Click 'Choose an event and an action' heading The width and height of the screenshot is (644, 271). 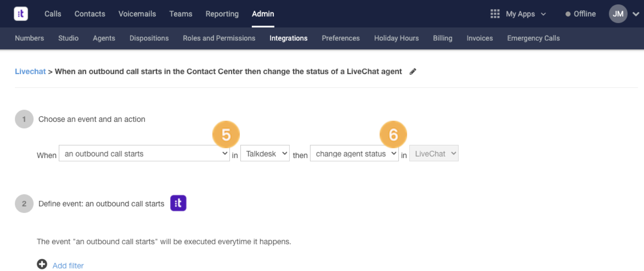tap(92, 119)
